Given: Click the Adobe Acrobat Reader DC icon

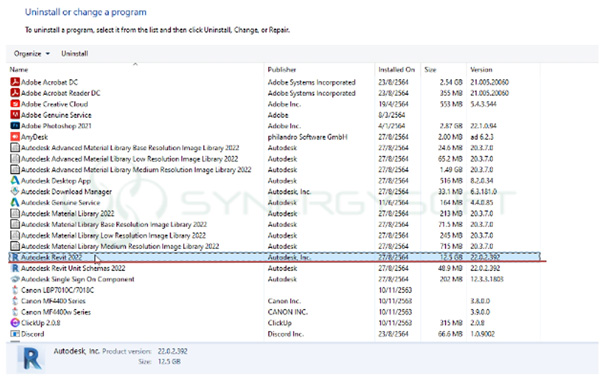Looking at the screenshot, I should click(15, 93).
